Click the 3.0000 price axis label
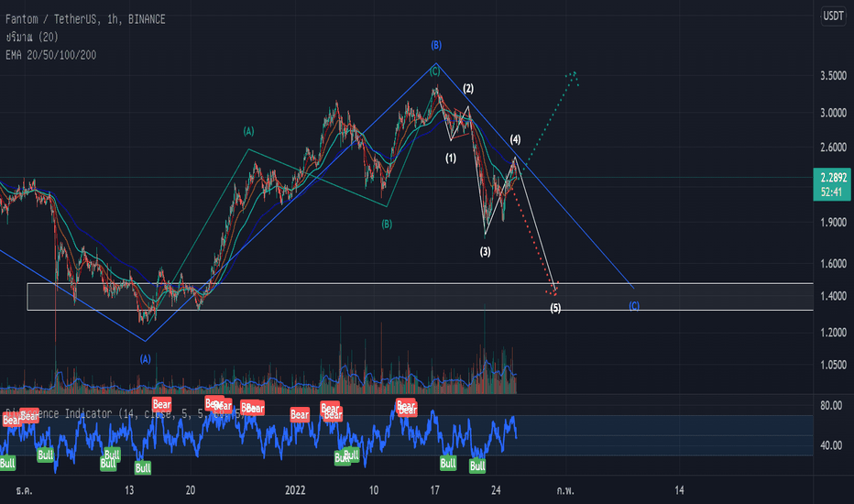Image resolution: width=854 pixels, height=504 pixels. tap(833, 113)
